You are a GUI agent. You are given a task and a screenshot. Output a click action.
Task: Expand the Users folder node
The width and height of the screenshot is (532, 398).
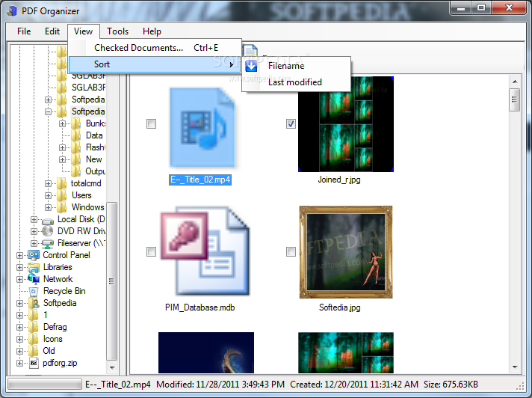point(48,195)
